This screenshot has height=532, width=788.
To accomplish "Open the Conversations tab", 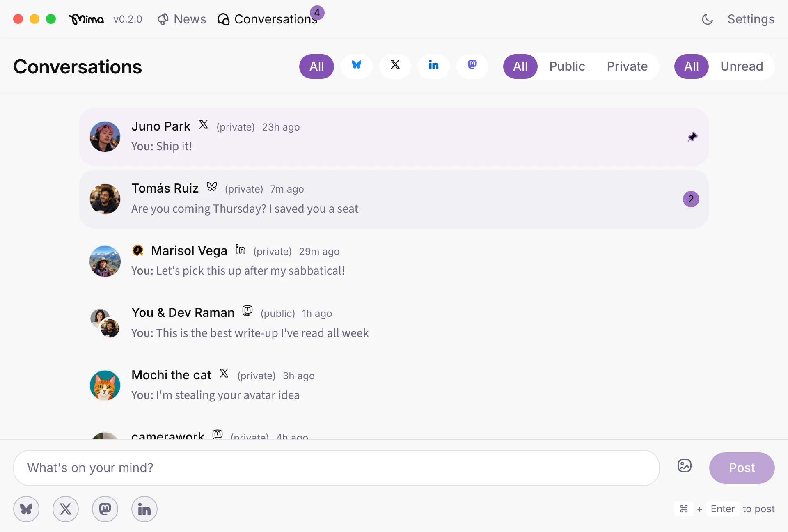I will point(268,19).
